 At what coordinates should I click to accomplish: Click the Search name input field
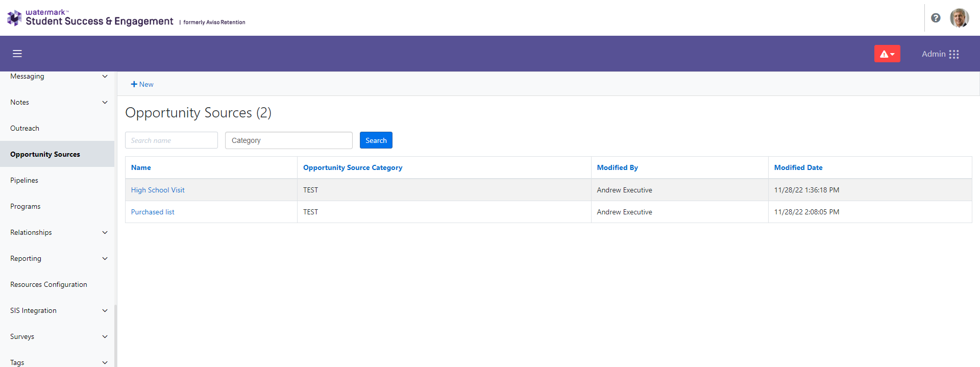[171, 140]
